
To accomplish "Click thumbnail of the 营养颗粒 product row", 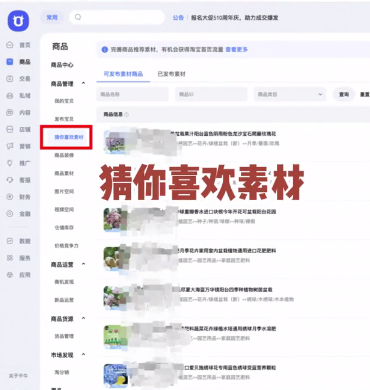I will coord(115,376).
